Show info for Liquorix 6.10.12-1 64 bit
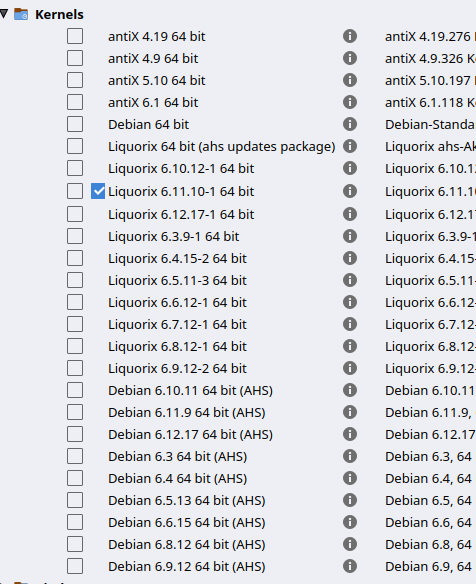 click(350, 168)
